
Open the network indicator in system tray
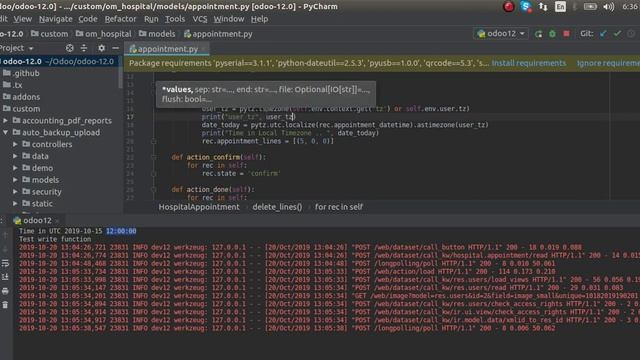click(x=543, y=7)
